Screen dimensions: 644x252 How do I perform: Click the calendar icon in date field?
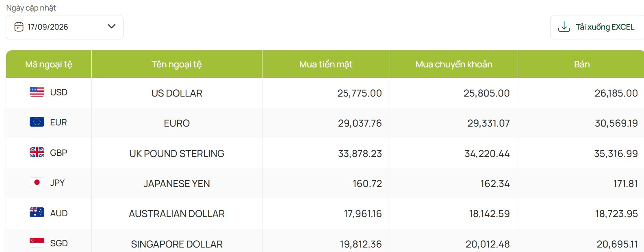tap(19, 27)
